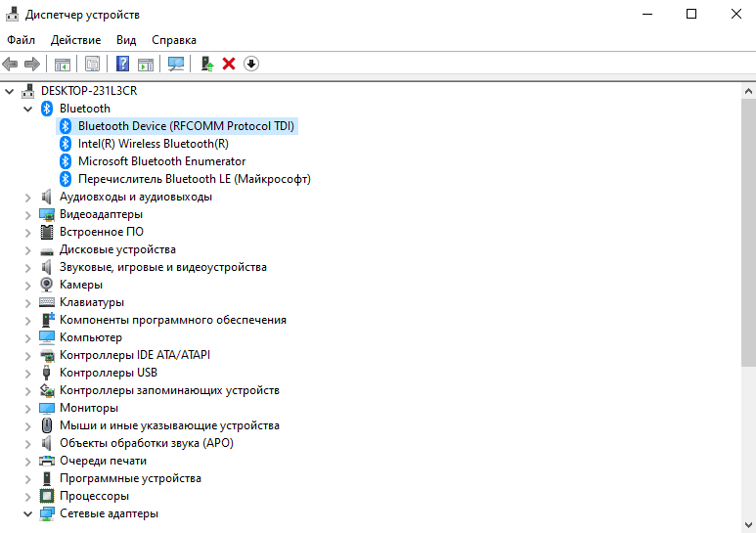Toggle the console tree toolbar icon
This screenshot has width=756, height=533.
coord(63,64)
